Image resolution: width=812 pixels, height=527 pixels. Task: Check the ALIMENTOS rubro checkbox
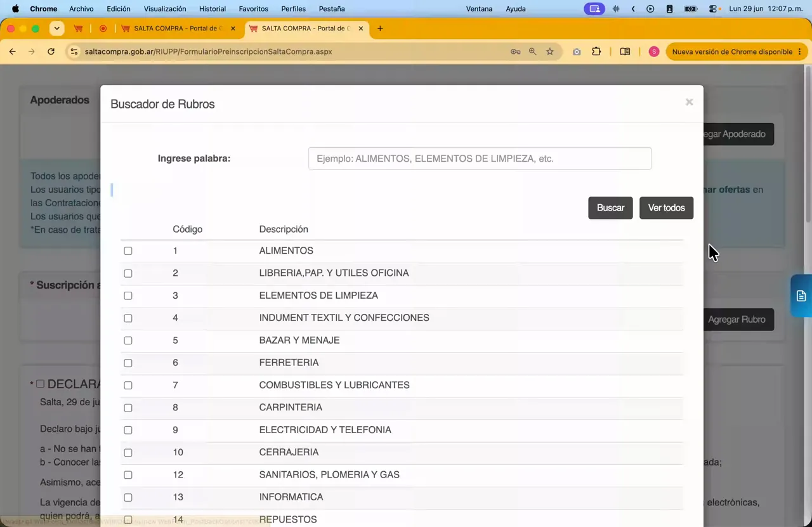coord(128,251)
